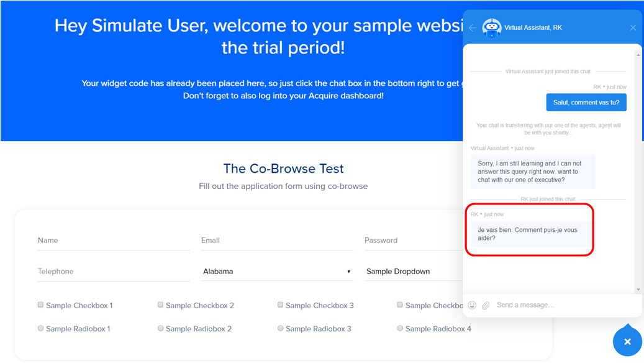Click the back arrow in chat header

tap(473, 27)
